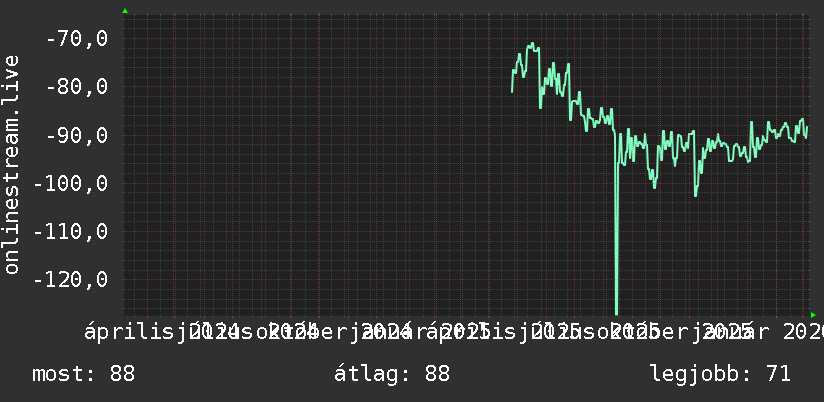Click the -120,0 y-axis label
Viewport: 824px width, 402px height.
(71, 280)
